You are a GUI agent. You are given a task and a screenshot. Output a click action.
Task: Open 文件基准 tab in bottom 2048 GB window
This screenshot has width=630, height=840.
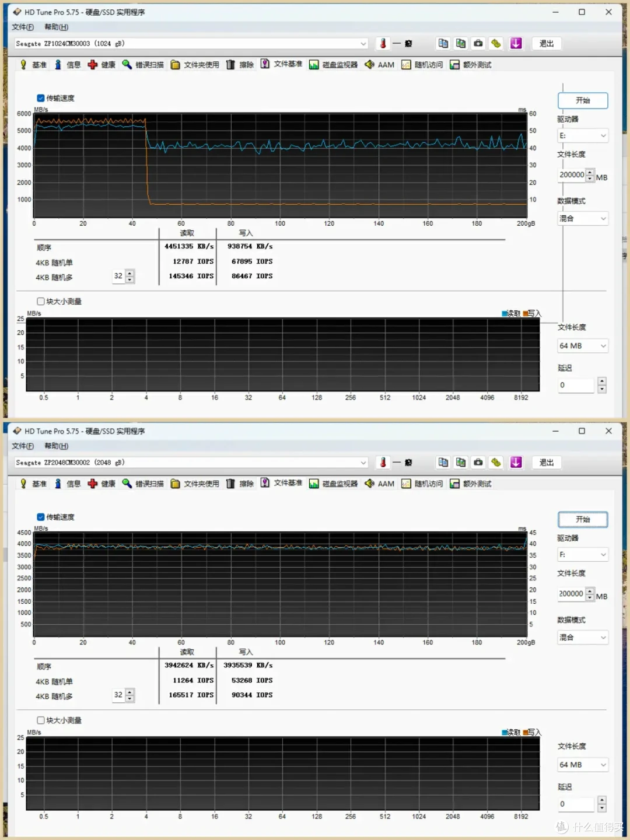tap(281, 483)
